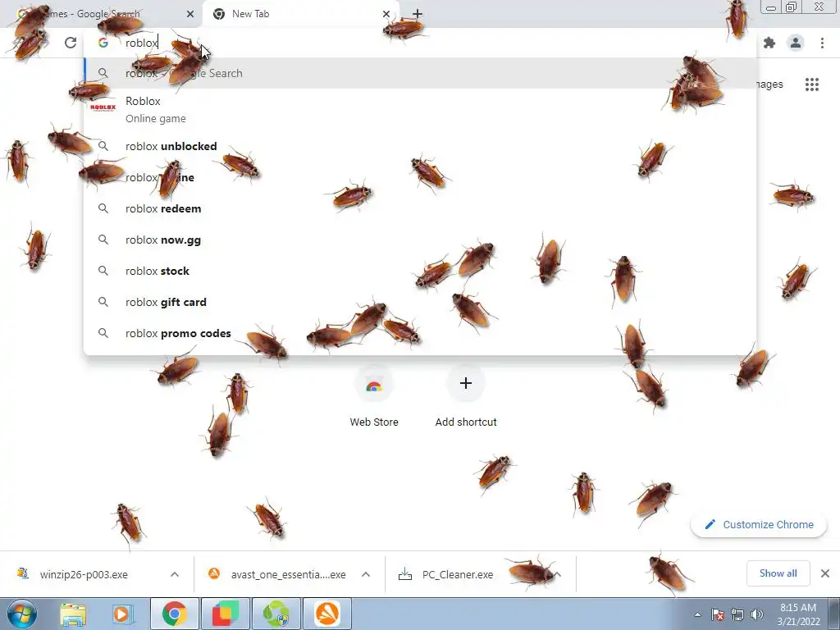Click the green recycle taskbar app
This screenshot has height=630, width=840.
[276, 614]
